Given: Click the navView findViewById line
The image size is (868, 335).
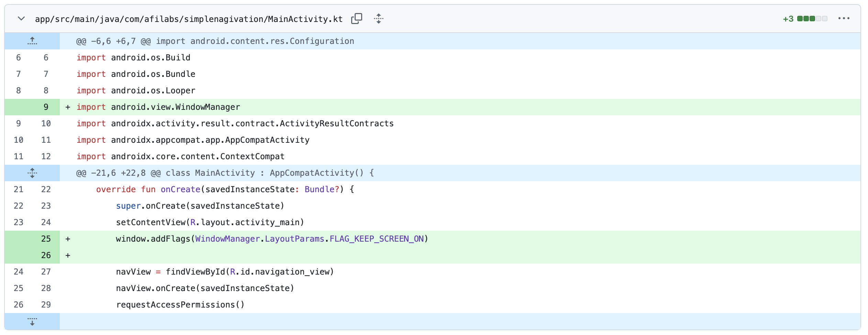Looking at the screenshot, I should [225, 272].
